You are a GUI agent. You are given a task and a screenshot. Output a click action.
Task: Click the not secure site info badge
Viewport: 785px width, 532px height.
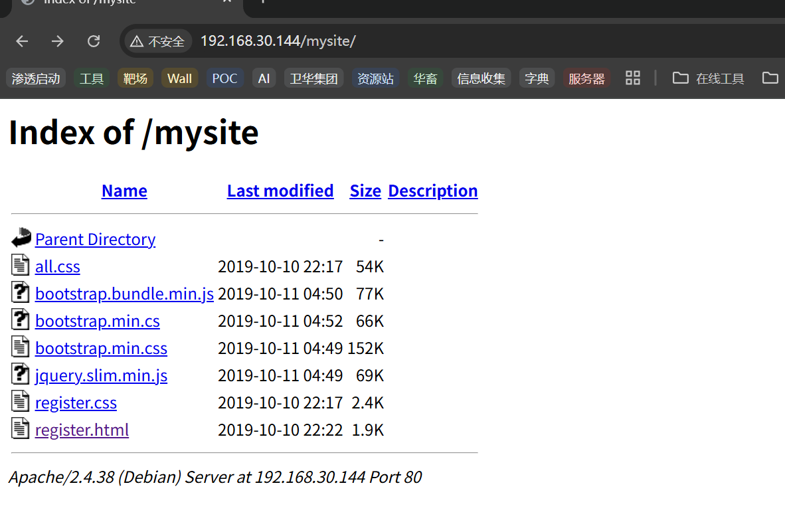(157, 41)
